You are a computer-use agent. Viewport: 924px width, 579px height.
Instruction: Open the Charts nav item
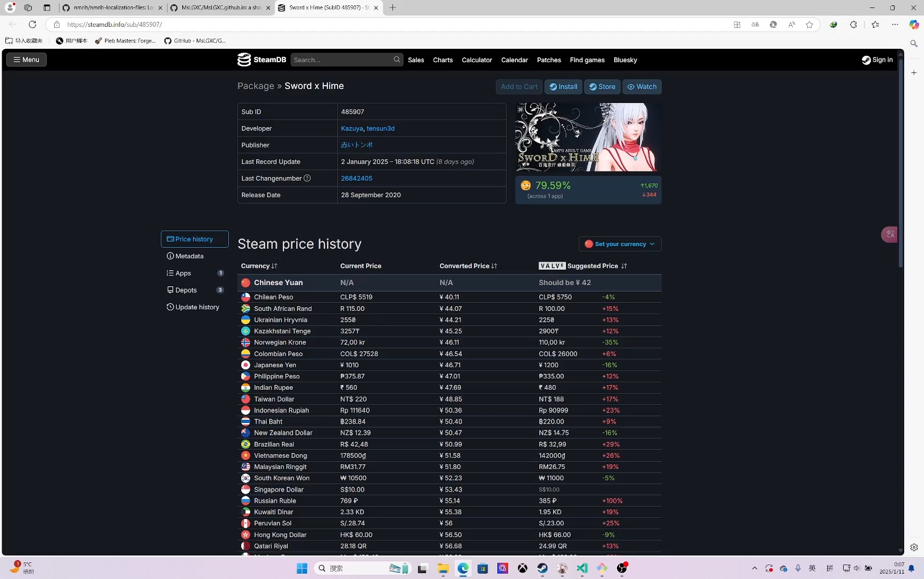click(x=443, y=60)
